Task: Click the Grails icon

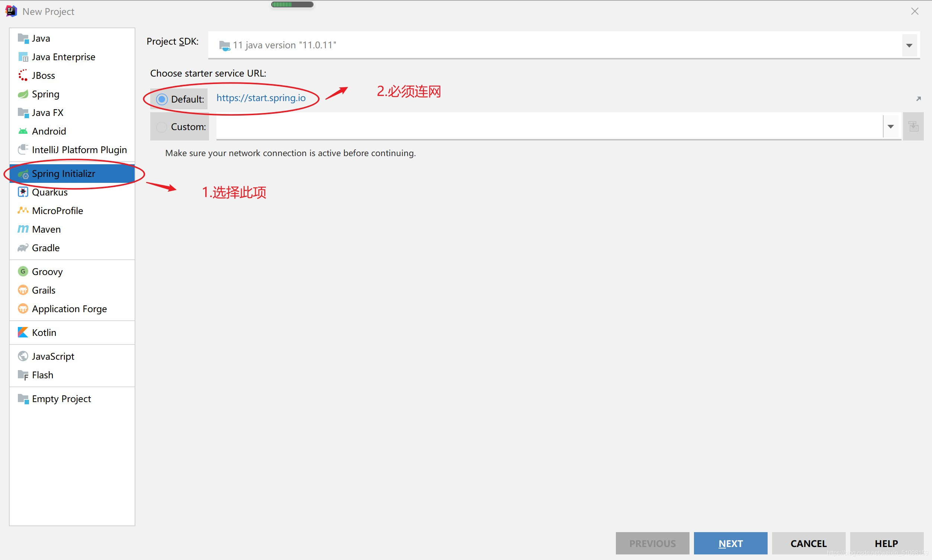Action: tap(23, 290)
